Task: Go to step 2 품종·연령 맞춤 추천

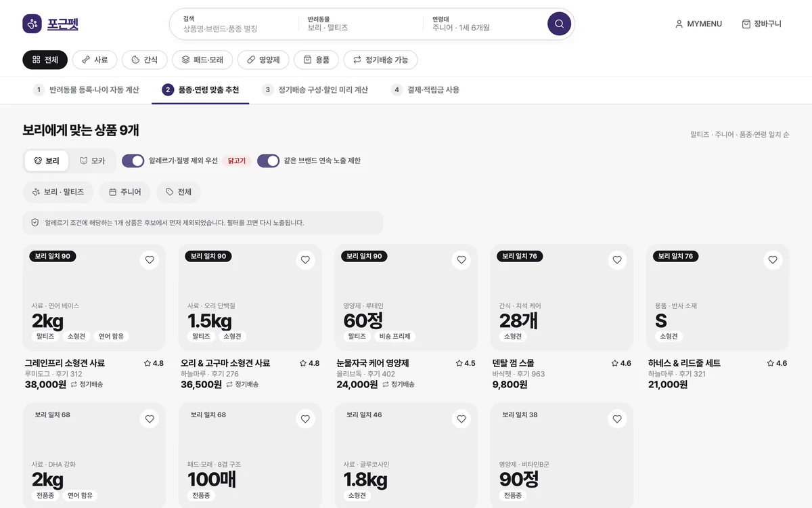Action: 200,89
